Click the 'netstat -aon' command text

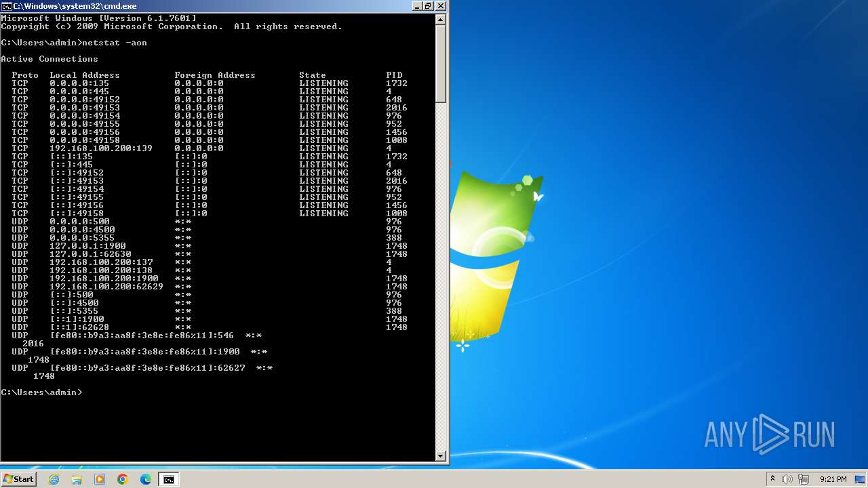click(115, 43)
